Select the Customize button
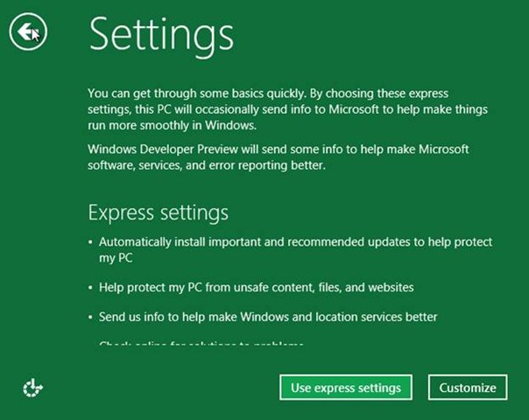 [x=468, y=388]
